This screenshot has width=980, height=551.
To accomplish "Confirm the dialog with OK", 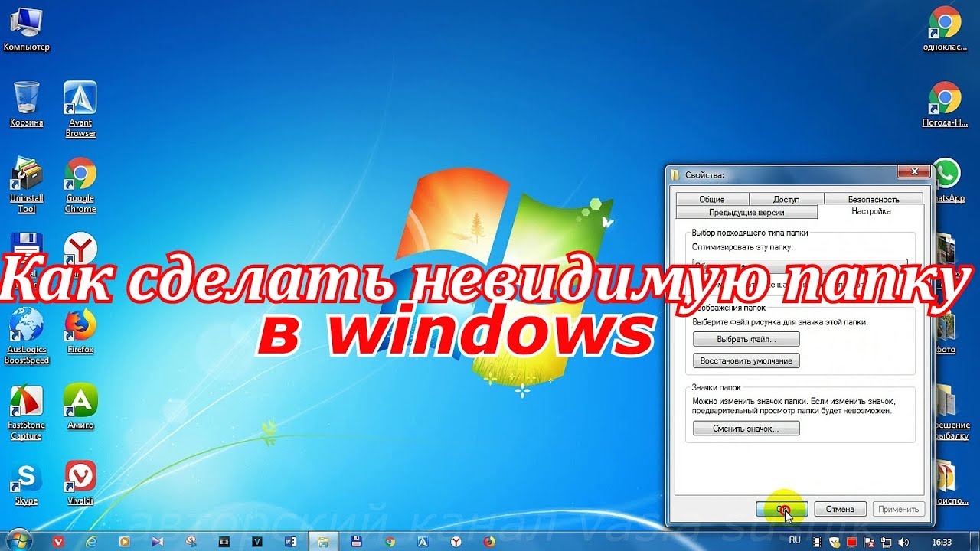I will click(782, 509).
